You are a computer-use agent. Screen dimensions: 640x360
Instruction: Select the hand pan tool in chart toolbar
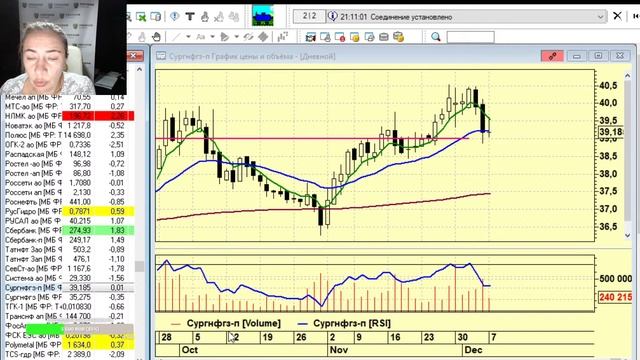click(156, 37)
